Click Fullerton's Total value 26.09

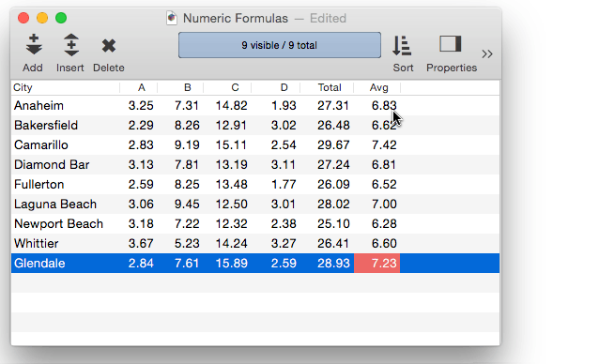tap(333, 184)
